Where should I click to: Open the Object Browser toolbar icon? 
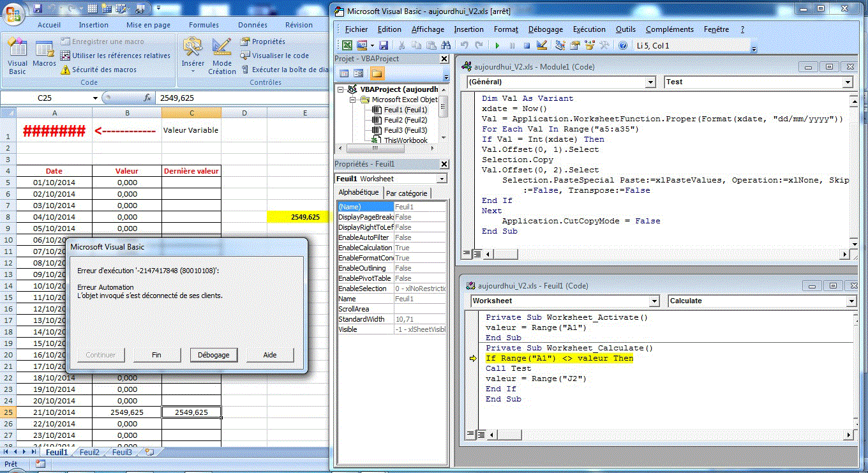click(x=588, y=46)
